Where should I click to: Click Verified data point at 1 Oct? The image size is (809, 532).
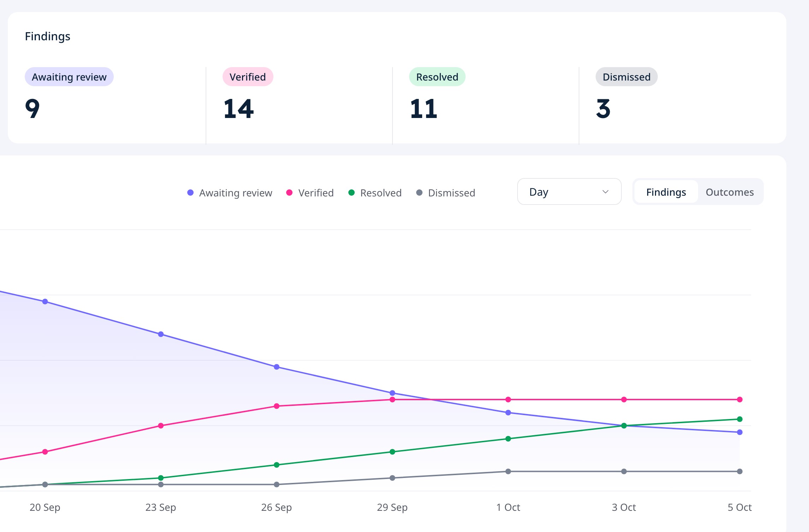tap(508, 400)
